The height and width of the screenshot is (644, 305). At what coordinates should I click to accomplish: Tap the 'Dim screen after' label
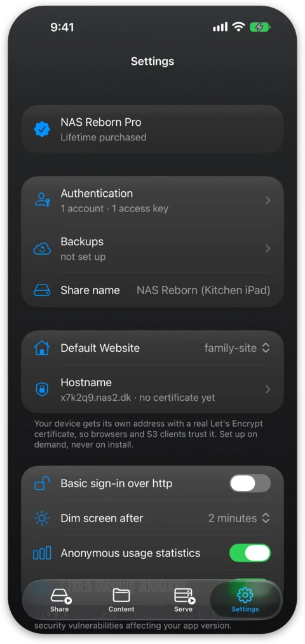coord(102,518)
